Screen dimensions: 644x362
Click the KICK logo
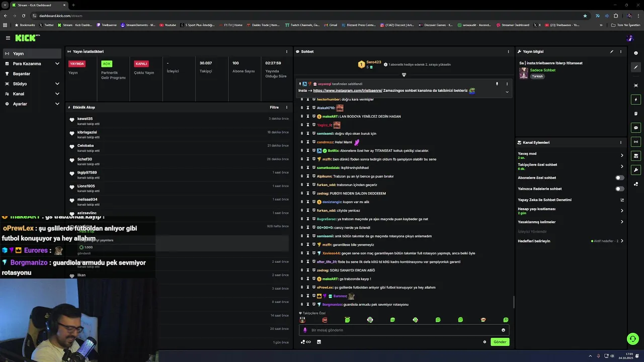point(26,38)
